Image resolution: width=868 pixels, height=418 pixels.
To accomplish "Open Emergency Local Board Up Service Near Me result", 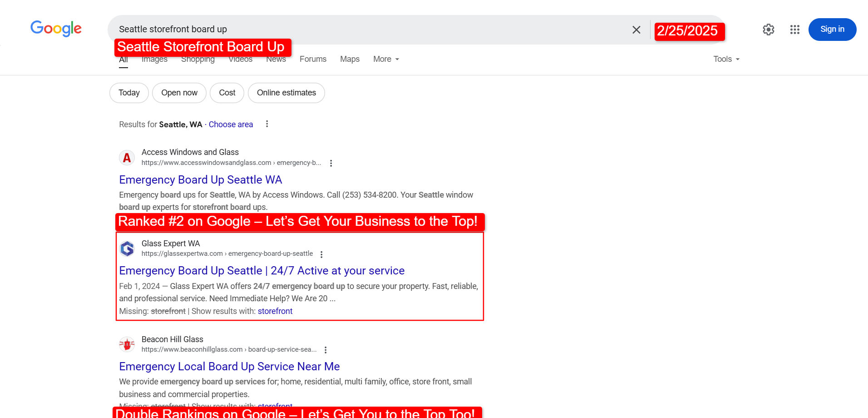I will tap(229, 367).
